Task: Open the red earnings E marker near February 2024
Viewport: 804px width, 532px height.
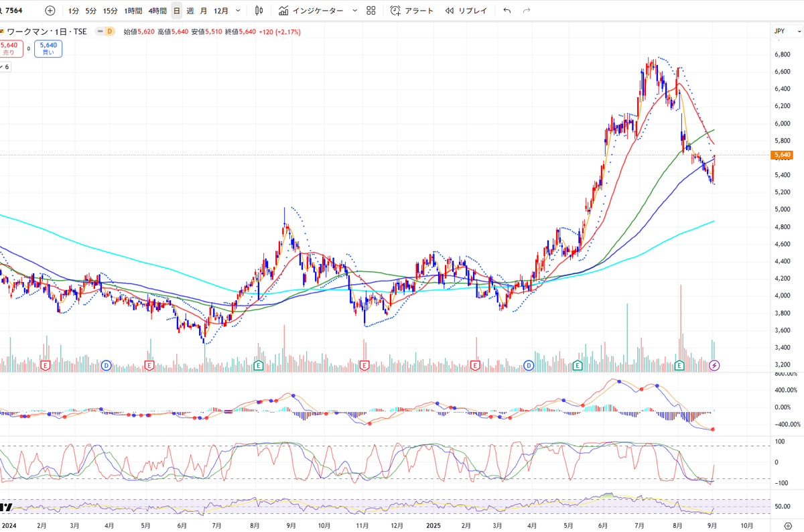Action: pyautogui.click(x=46, y=365)
